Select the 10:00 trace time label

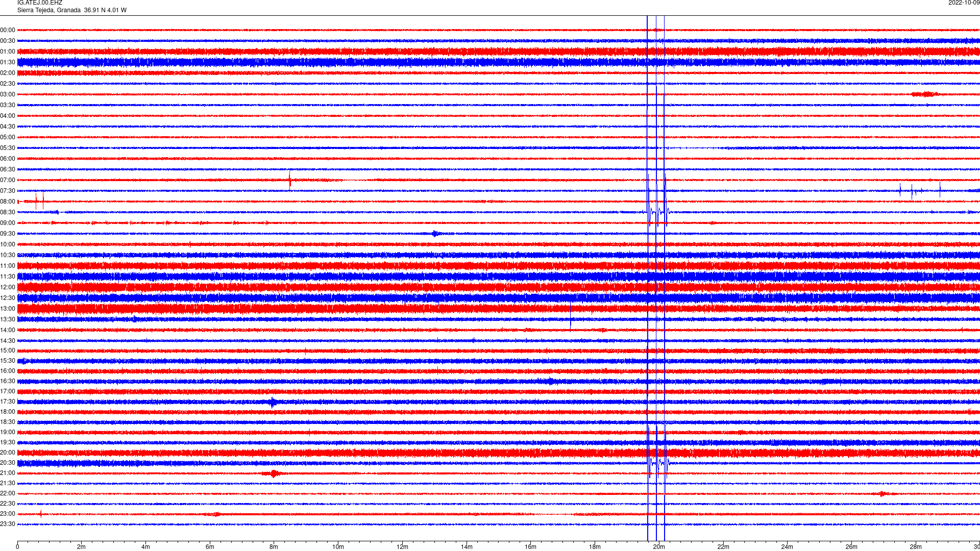[x=8, y=244]
